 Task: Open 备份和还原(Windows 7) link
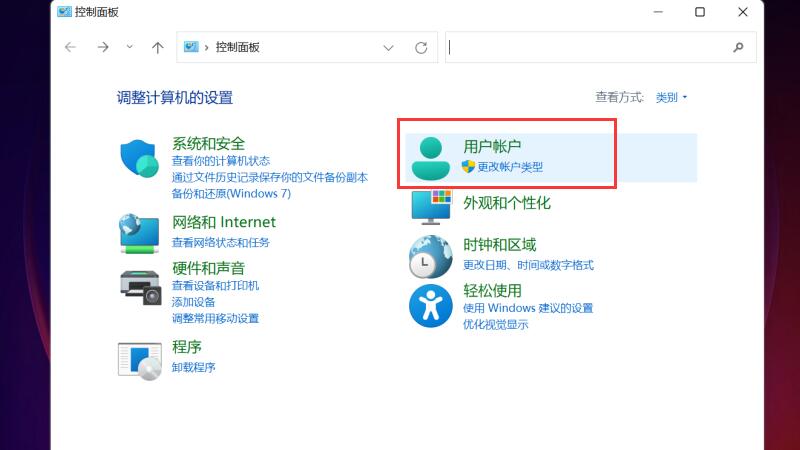click(230, 193)
